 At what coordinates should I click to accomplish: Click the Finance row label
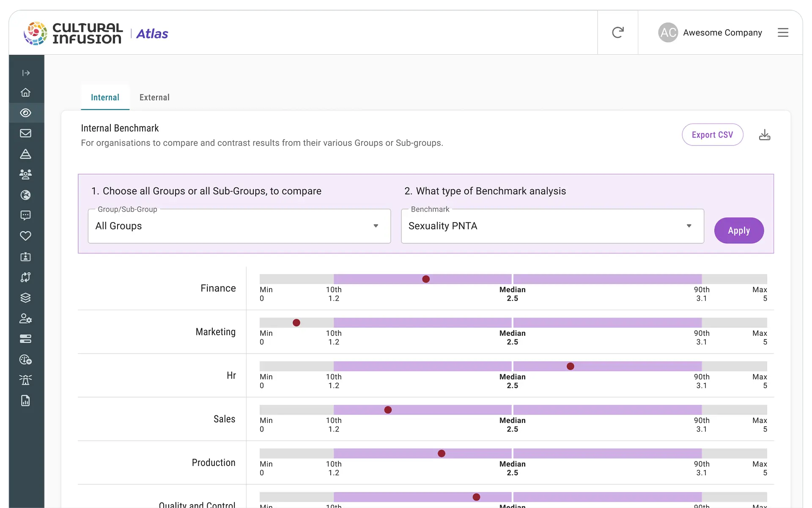coord(218,288)
